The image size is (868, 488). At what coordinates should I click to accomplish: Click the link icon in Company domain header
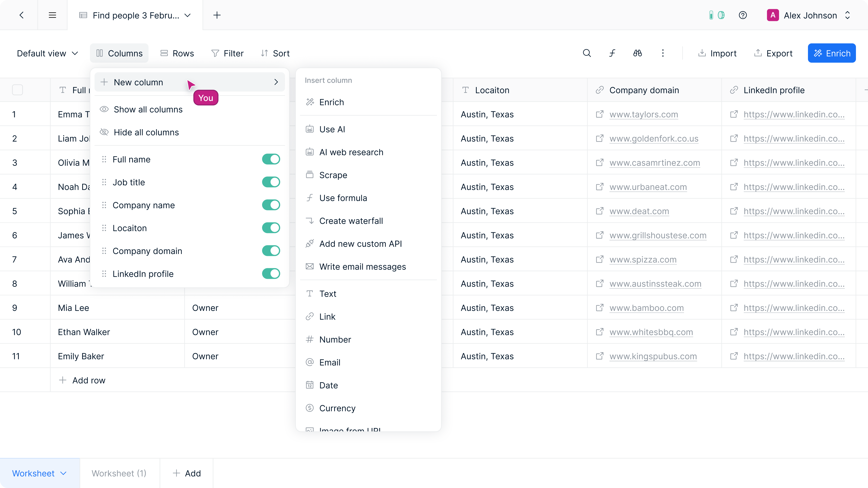[599, 90]
